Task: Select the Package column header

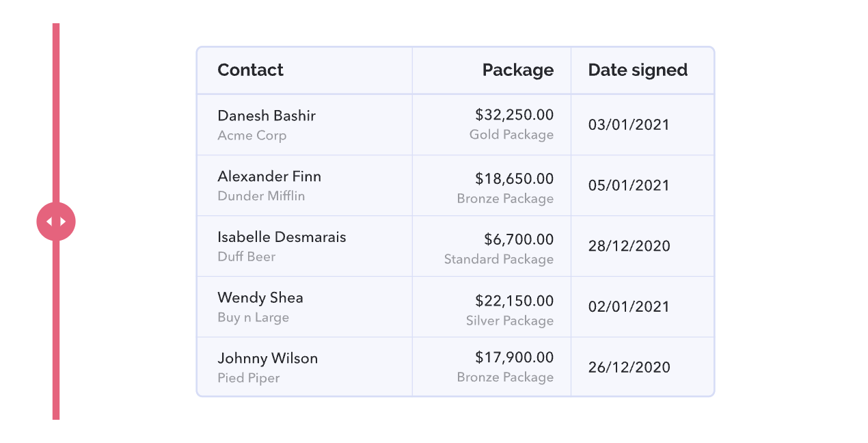Action: (518, 70)
